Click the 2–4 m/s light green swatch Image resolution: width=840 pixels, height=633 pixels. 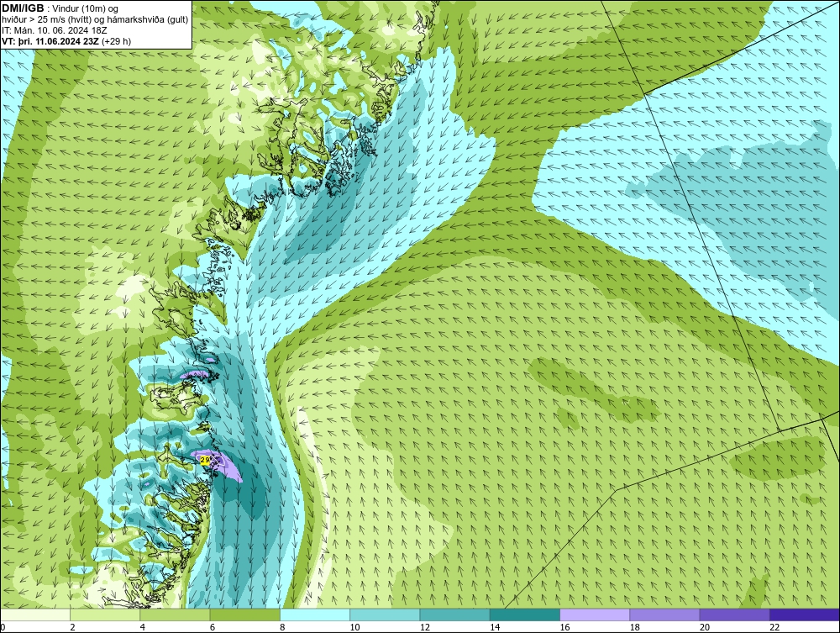pyautogui.click(x=105, y=615)
